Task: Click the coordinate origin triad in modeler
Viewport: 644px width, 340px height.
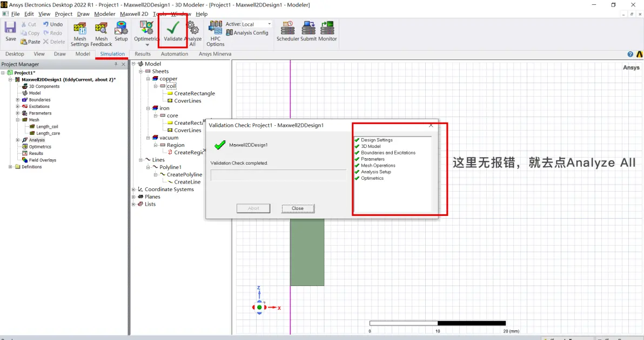Action: pyautogui.click(x=259, y=307)
